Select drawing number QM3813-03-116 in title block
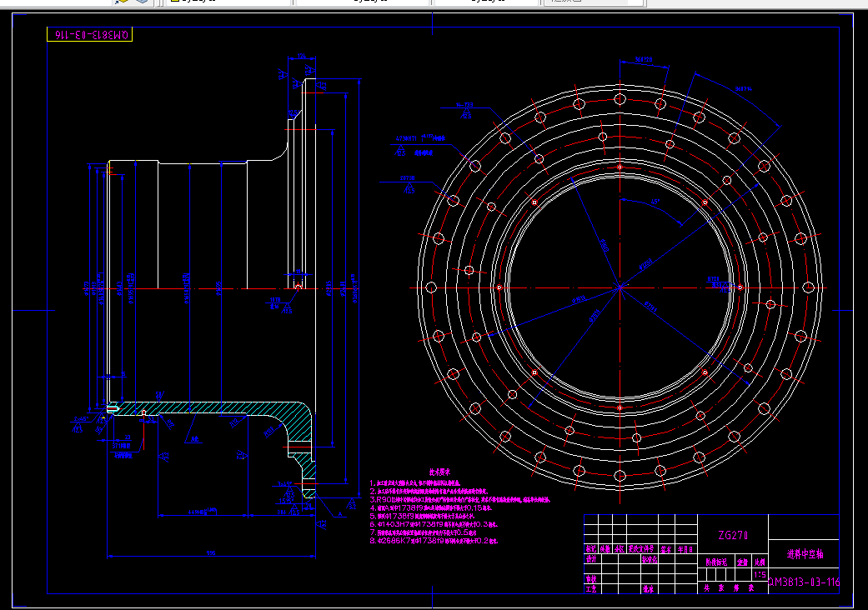Screen dimensions: 868x610 tap(805, 582)
